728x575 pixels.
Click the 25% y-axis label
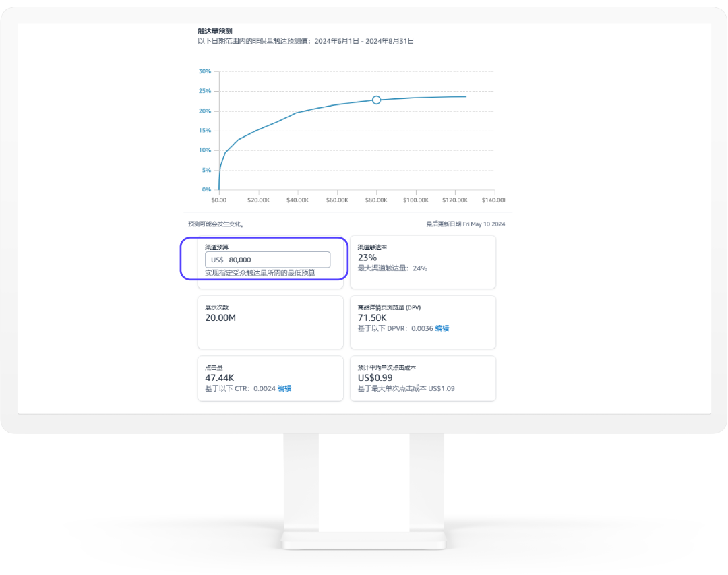coord(204,91)
